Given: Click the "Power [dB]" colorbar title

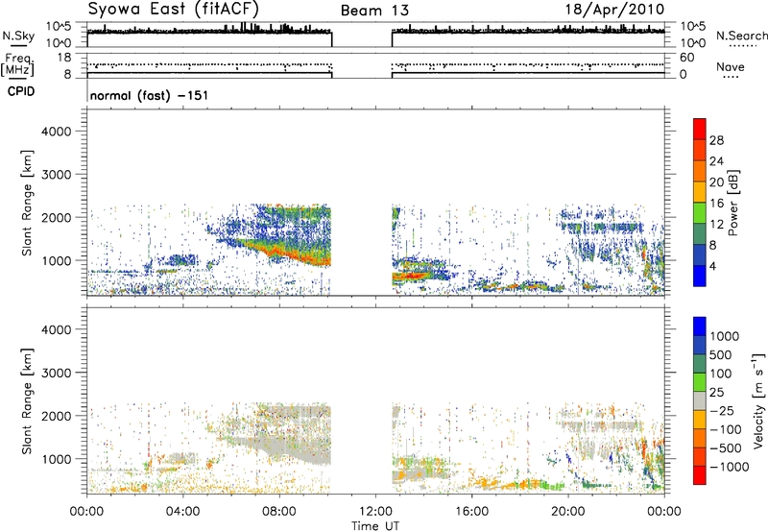Looking at the screenshot, I should tap(733, 203).
